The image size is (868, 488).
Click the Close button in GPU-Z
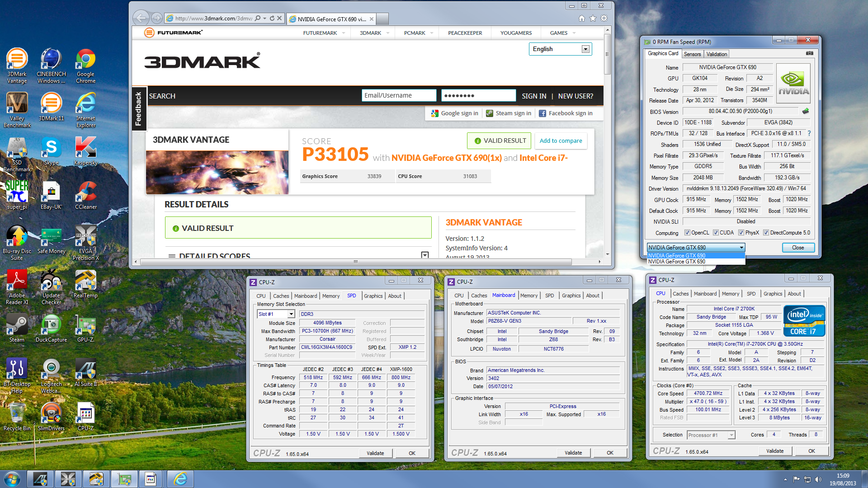[798, 248]
